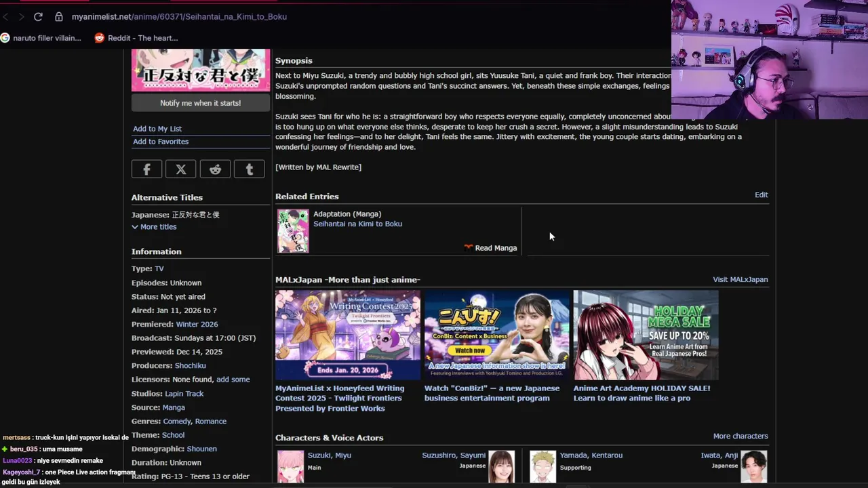Screen dimensions: 868x488
Task: Click the manga adaptation cover thumbnail
Action: (293, 231)
